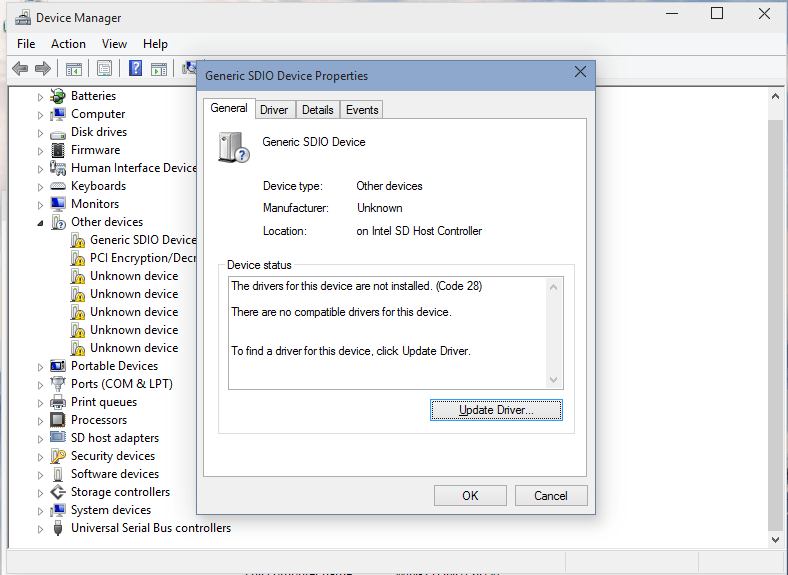Click the Security devices key icon
This screenshot has width=788, height=575.
[x=58, y=456]
